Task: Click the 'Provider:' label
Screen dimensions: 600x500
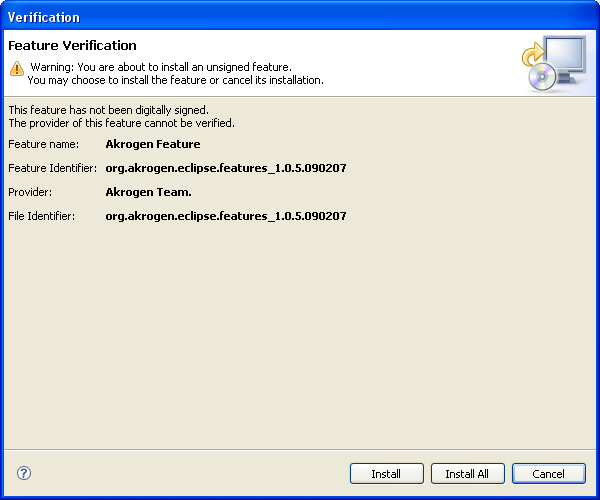Action: (x=30, y=192)
